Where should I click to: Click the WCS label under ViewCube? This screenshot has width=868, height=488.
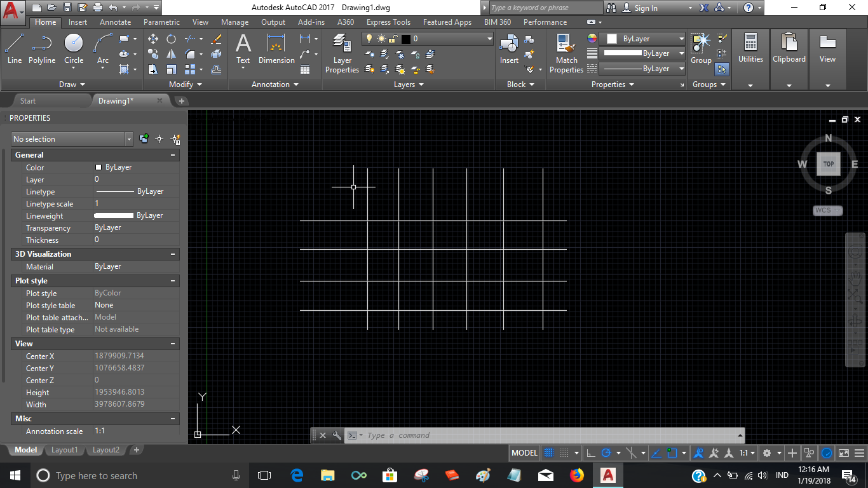tap(828, 210)
